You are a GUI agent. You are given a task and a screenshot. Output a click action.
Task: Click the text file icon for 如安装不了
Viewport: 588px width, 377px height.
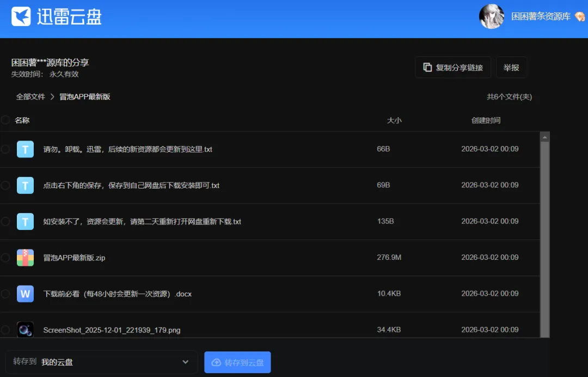pyautogui.click(x=25, y=222)
